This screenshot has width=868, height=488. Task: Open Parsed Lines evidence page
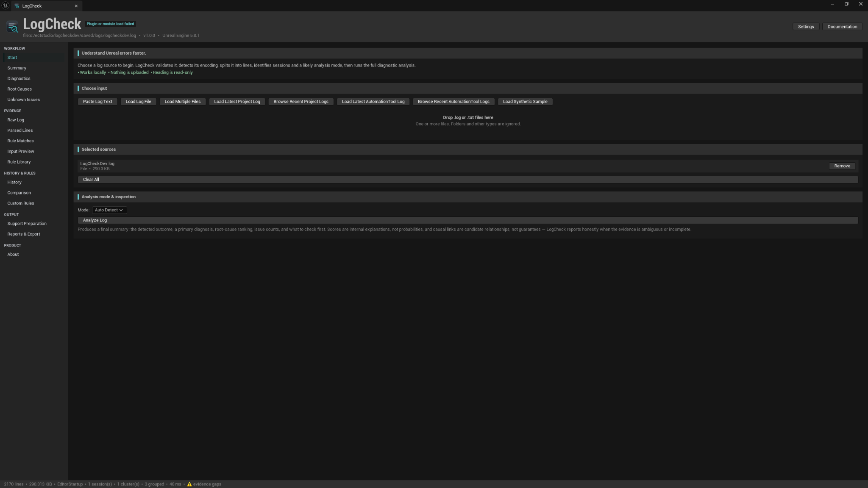(34, 130)
